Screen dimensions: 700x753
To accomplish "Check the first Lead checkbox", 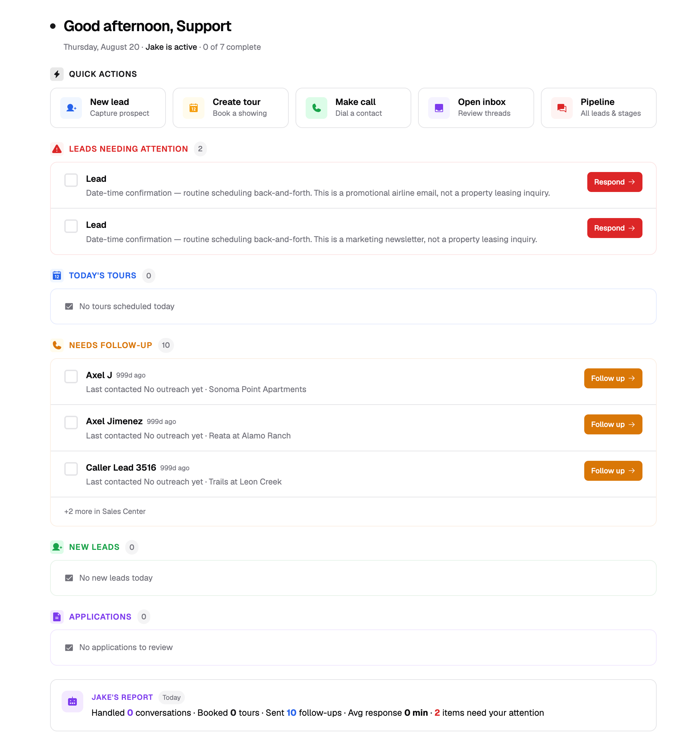I will pos(71,180).
